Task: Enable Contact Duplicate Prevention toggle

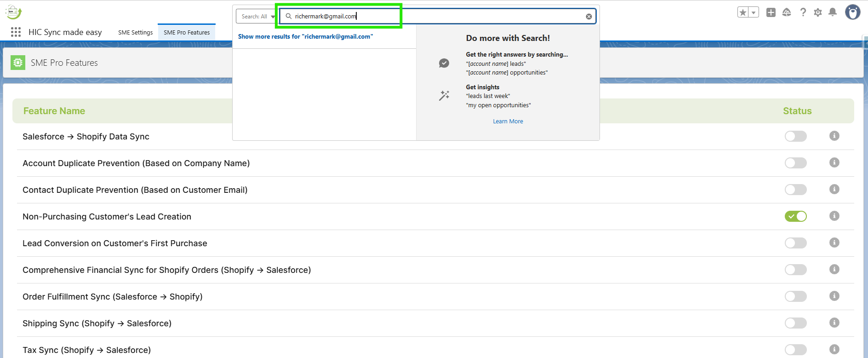Action: click(x=796, y=190)
